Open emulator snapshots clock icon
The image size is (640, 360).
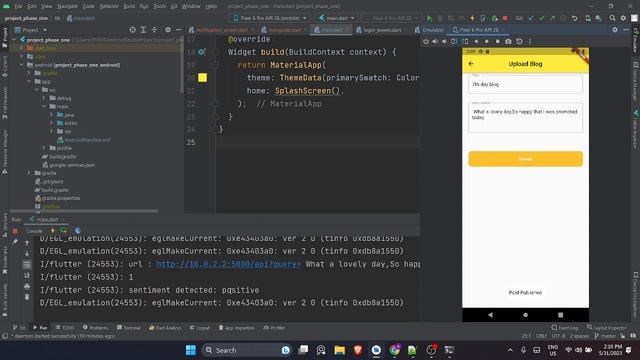pos(519,41)
